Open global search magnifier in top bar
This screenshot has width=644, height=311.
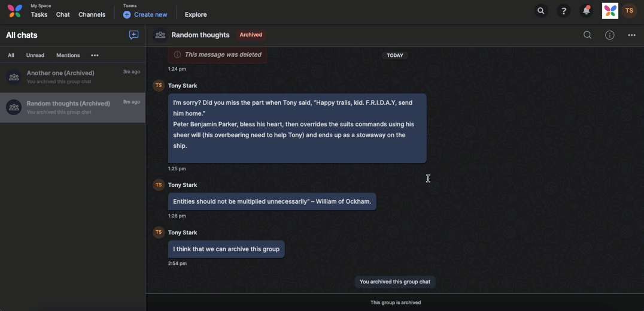click(x=541, y=11)
